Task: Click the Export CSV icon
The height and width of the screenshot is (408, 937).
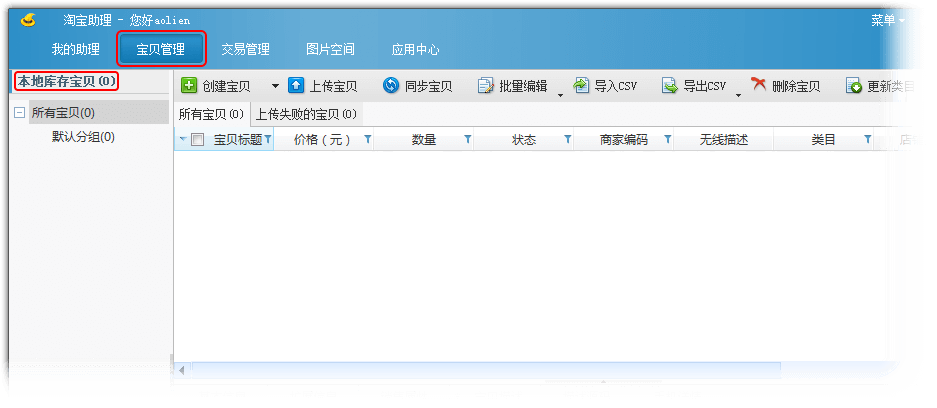Action: click(x=669, y=85)
